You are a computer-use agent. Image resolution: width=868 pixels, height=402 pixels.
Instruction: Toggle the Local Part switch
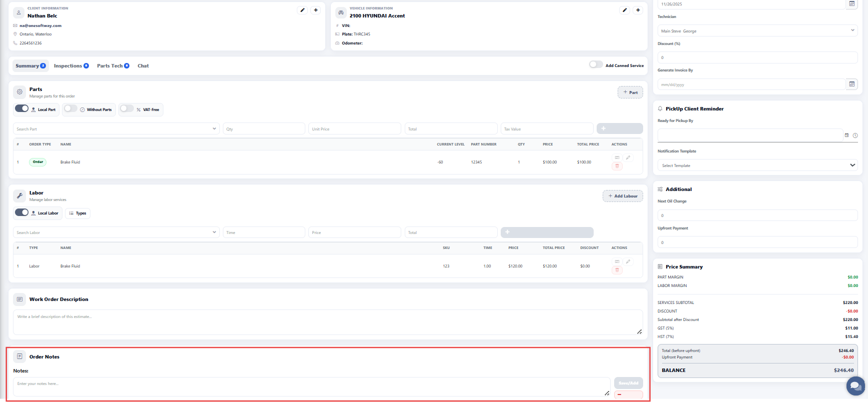[x=22, y=108]
